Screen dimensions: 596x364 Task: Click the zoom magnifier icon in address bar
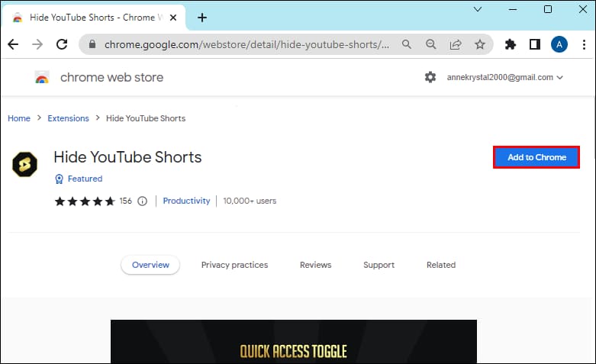pyautogui.click(x=430, y=44)
